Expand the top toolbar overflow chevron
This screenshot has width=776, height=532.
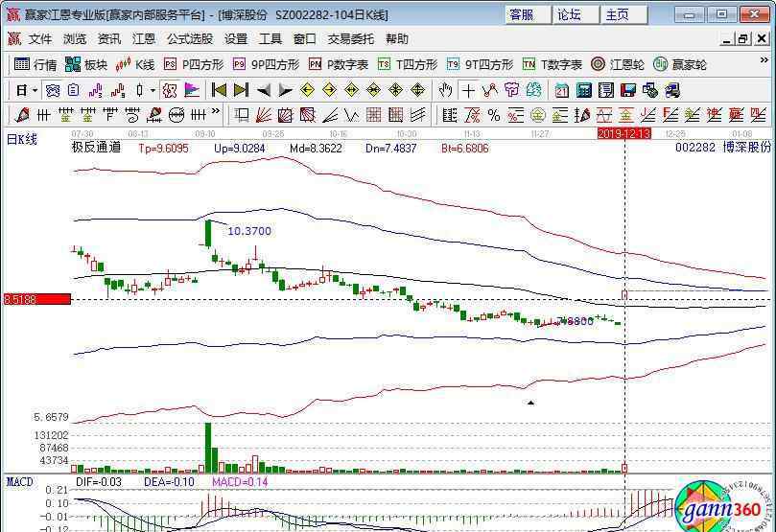pyautogui.click(x=764, y=60)
